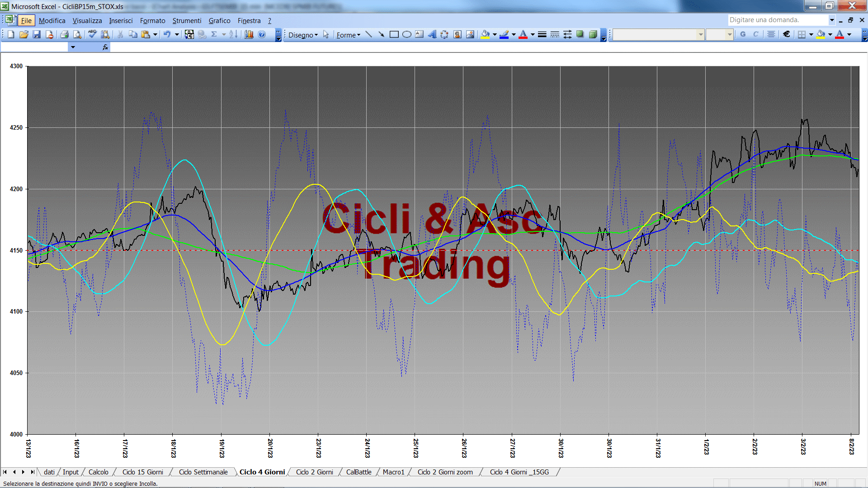868x488 pixels.
Task: Select the Line drawing tool
Action: pos(369,34)
